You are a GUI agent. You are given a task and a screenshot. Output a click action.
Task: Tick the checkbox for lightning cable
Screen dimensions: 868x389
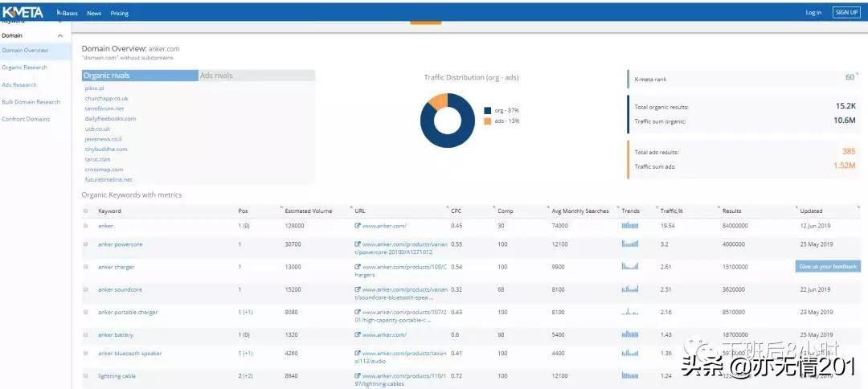[x=85, y=375]
